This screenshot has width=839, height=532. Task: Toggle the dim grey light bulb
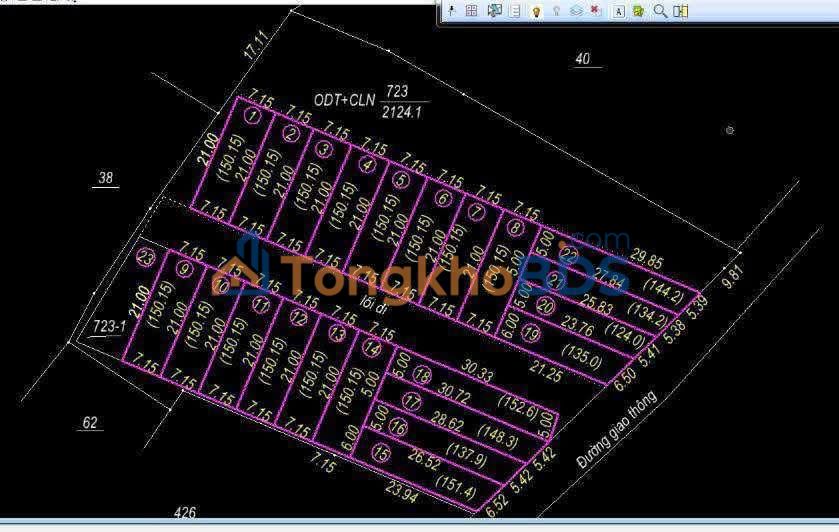pyautogui.click(x=556, y=11)
